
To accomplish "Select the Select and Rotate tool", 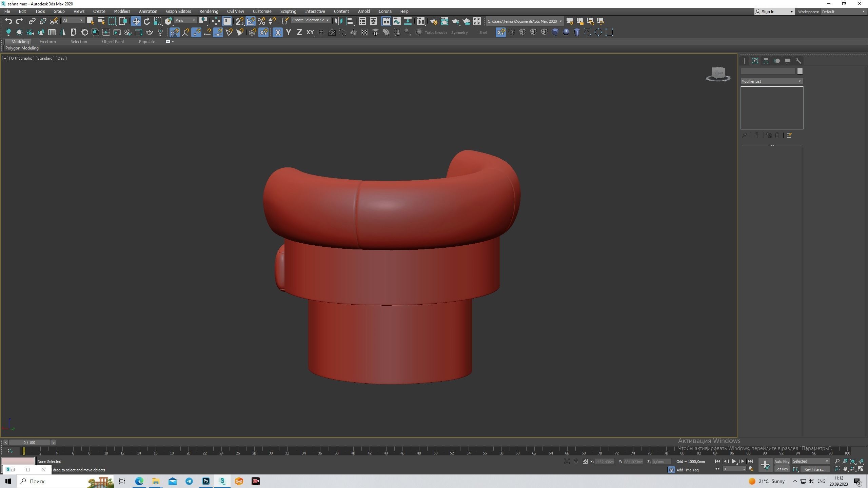I will (147, 21).
